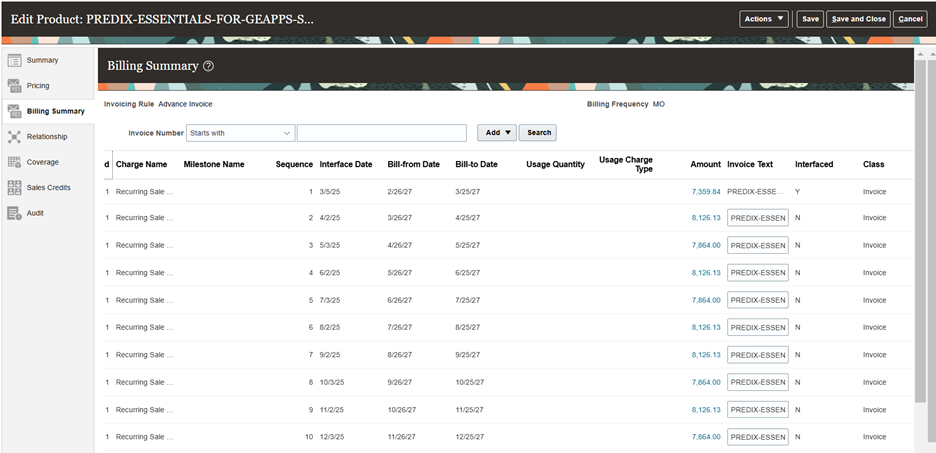This screenshot has width=936, height=453.
Task: Click the Relationship sidebar icon
Action: point(14,137)
